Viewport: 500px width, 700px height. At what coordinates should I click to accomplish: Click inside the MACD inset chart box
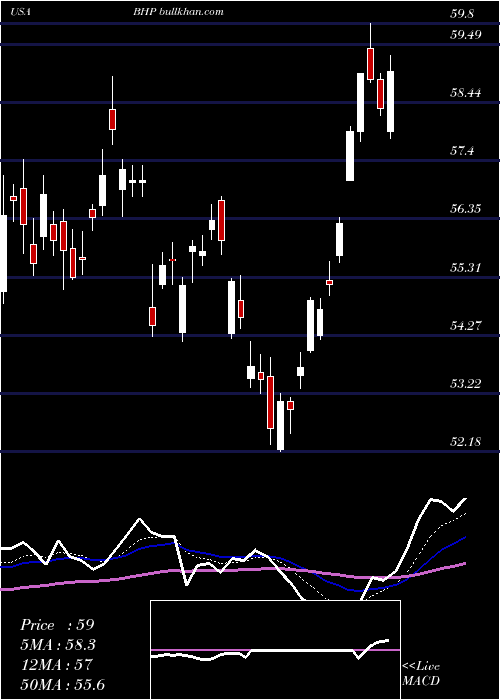point(275,650)
